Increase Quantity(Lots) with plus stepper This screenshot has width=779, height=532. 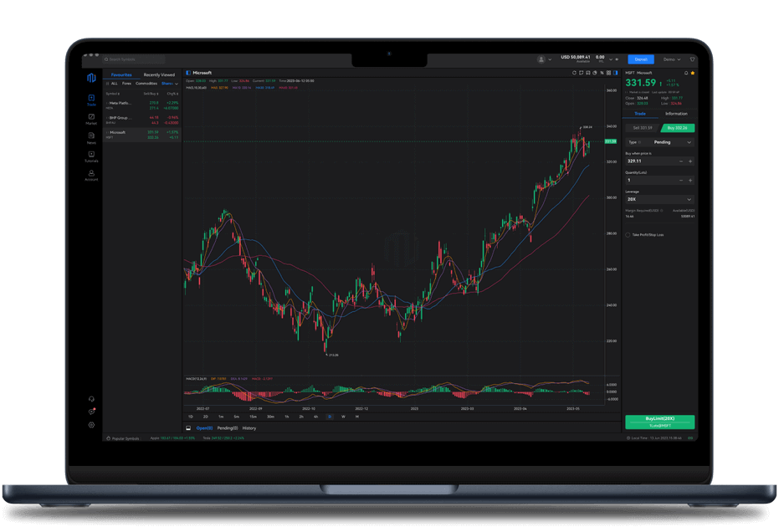(x=690, y=180)
